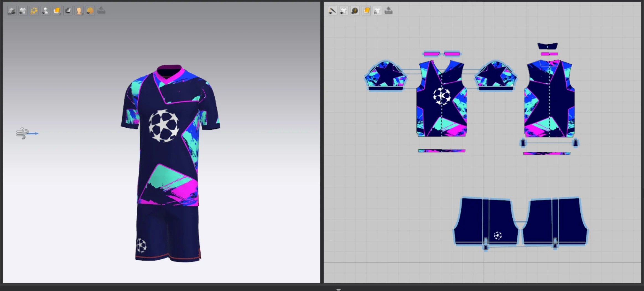The height and width of the screenshot is (291, 644).
Task: Select the wind controller in the 3D window
Action: 27,133
